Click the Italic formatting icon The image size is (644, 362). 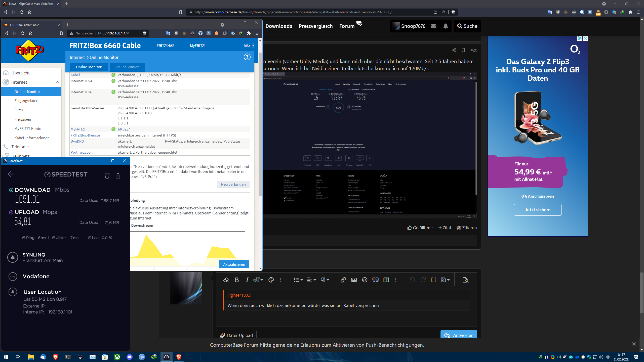[247, 280]
